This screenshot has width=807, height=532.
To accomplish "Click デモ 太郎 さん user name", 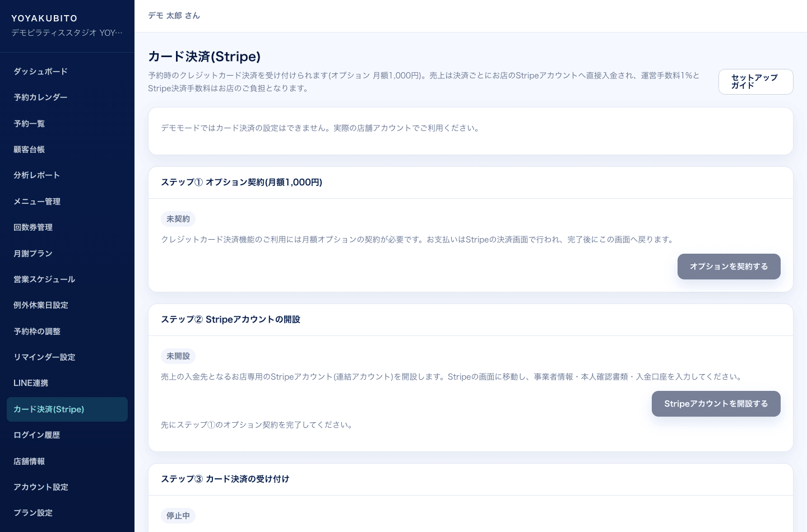I will [174, 16].
